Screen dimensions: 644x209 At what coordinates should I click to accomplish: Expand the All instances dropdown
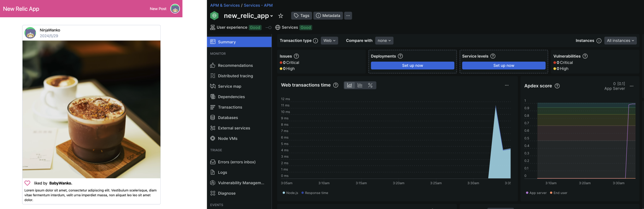[x=620, y=41]
